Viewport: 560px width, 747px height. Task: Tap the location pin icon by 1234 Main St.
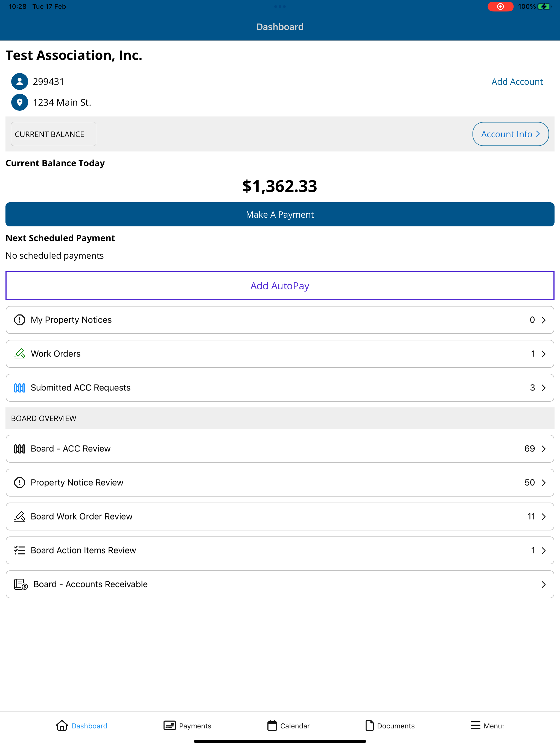point(20,102)
